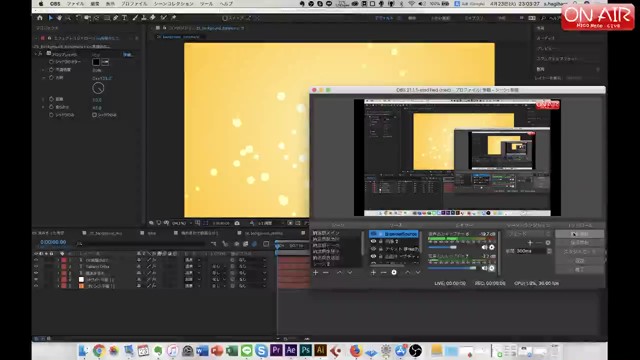640x360 pixels.
Task: Hide timeline layer 3 with eye toggle
Action: 36,273
